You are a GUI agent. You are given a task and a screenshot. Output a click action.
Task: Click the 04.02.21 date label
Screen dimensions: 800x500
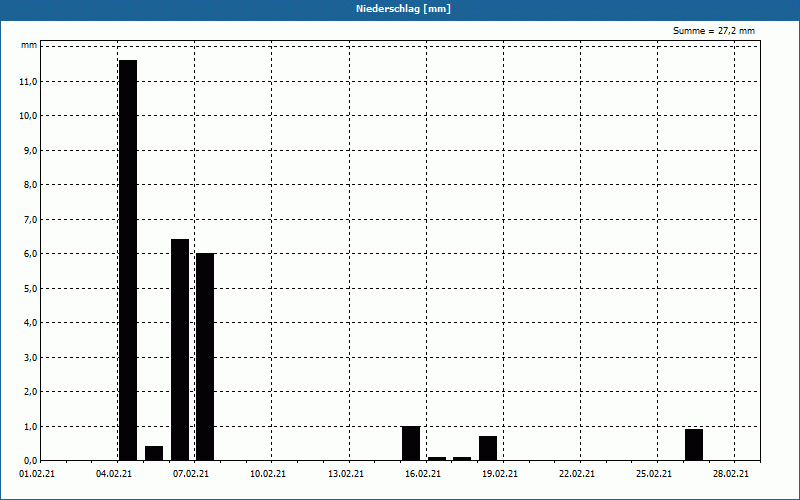(114, 474)
